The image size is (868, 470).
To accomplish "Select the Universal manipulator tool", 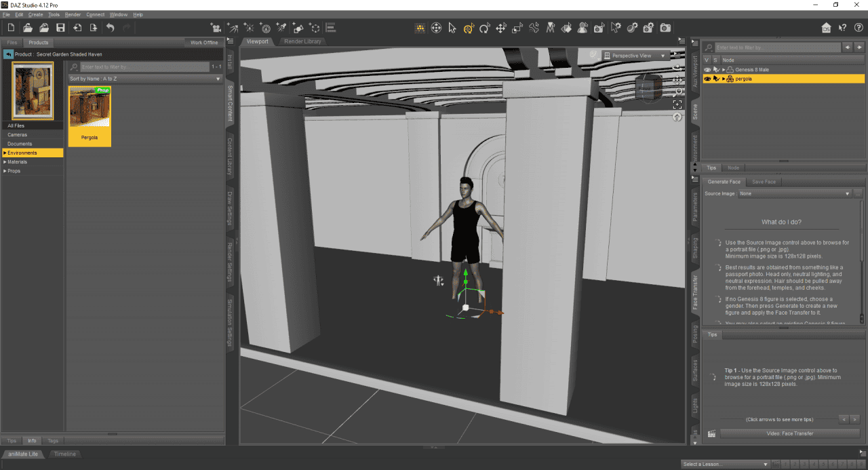I will 469,28.
